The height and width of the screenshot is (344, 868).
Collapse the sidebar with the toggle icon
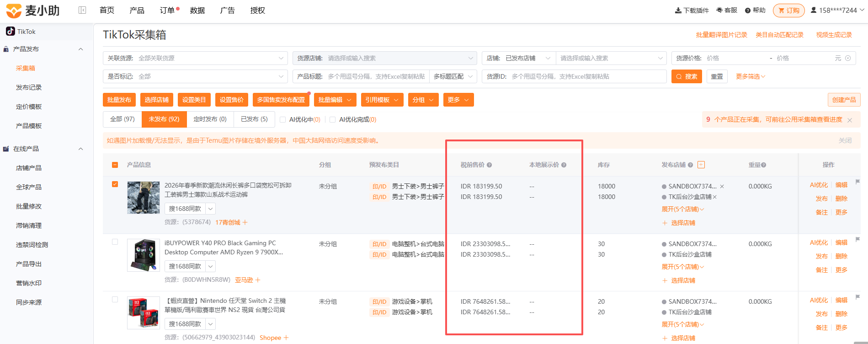pos(82,10)
